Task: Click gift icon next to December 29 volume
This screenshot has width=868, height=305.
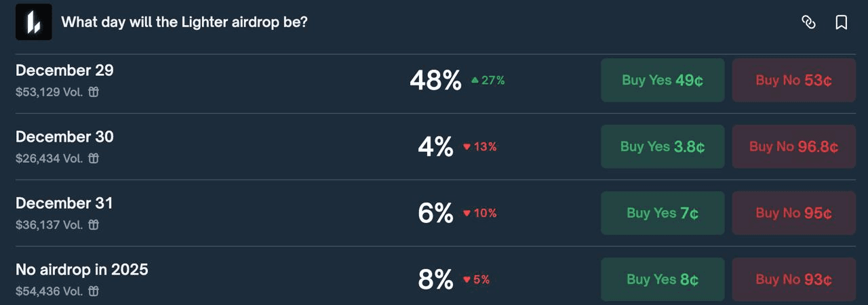Action: click(94, 91)
